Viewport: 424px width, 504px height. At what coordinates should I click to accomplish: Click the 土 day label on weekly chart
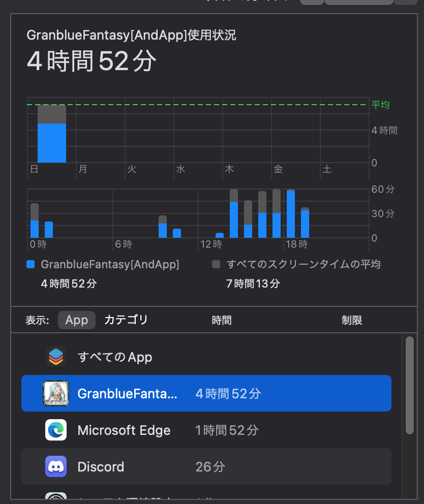point(327,169)
